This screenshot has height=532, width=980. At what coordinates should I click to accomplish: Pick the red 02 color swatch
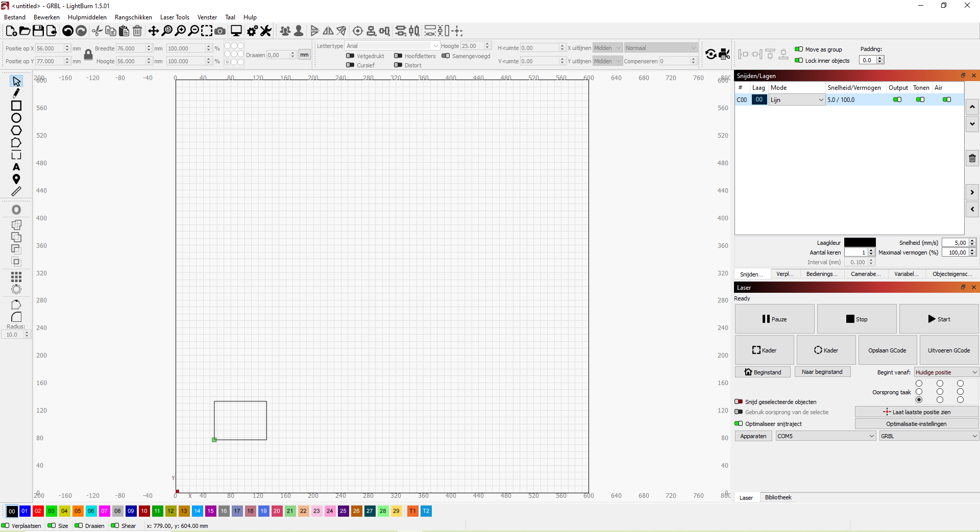click(38, 511)
